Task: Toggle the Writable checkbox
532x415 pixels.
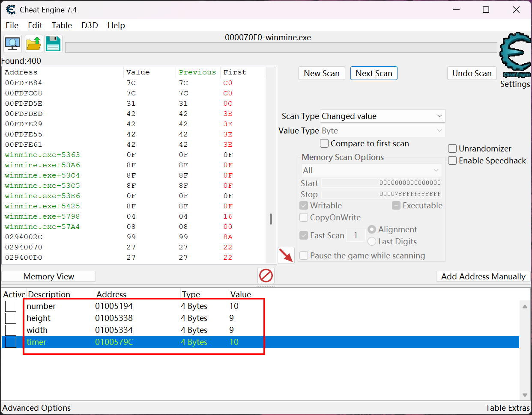Action: point(304,205)
